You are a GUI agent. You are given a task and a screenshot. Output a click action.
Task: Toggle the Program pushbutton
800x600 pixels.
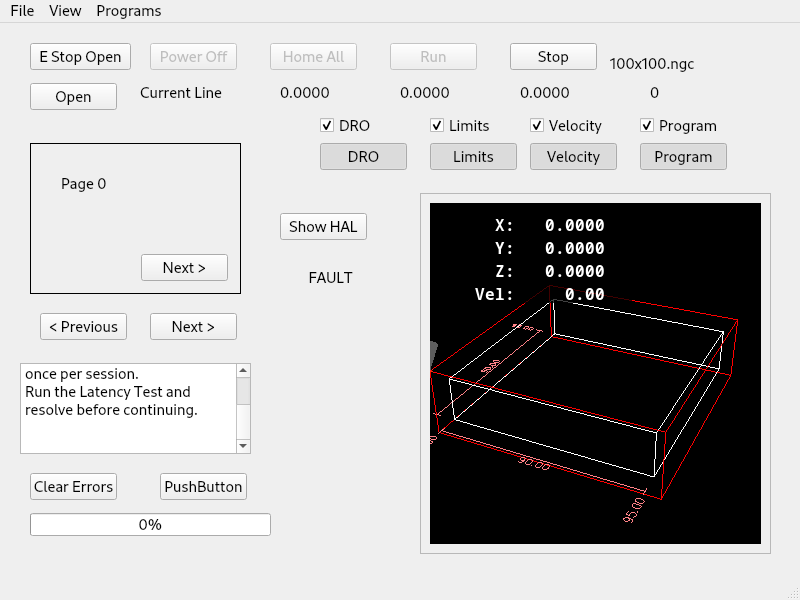tap(683, 157)
